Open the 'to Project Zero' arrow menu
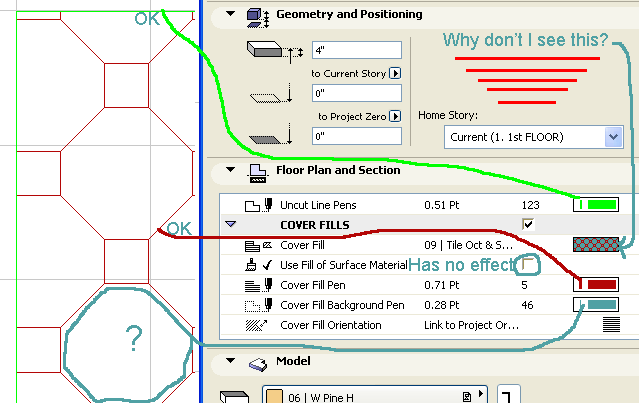639x403 pixels. click(395, 116)
